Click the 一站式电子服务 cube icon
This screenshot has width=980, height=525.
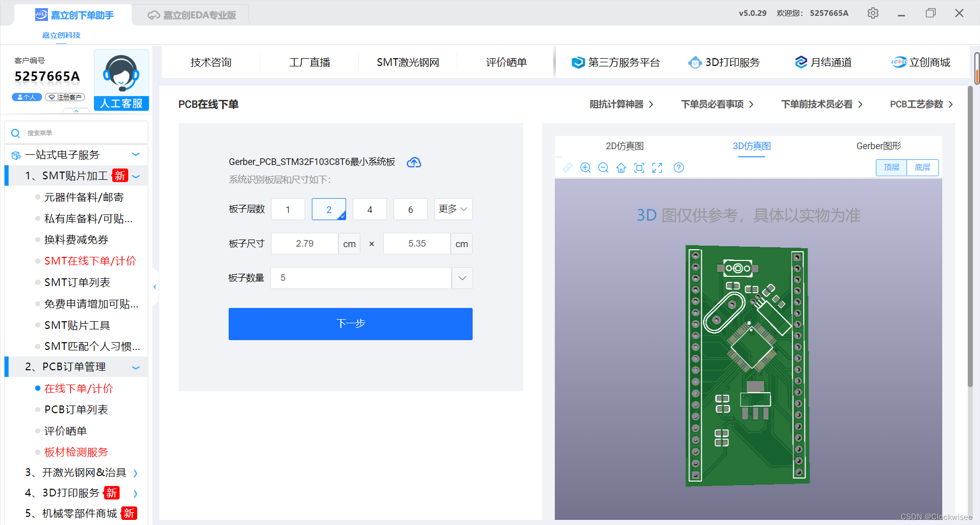coord(16,155)
